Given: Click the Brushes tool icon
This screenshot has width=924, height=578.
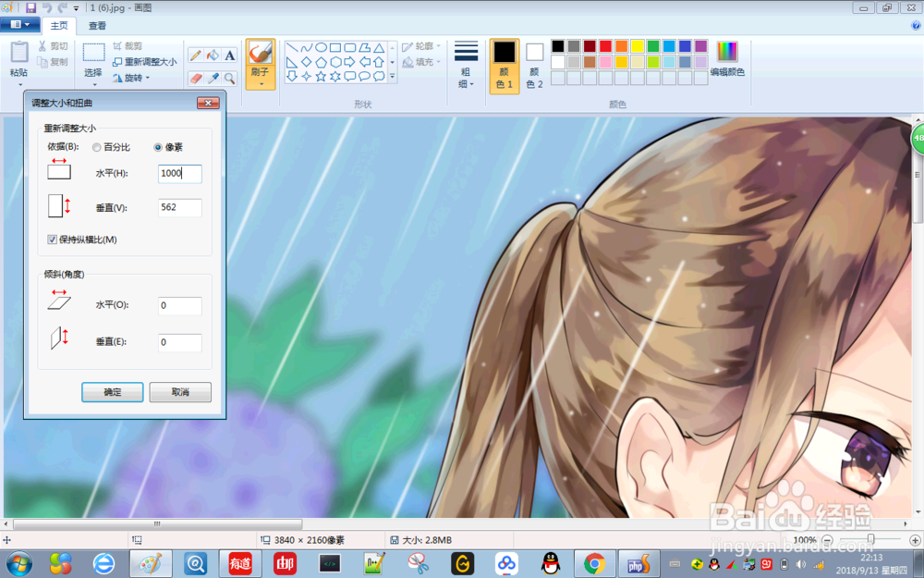Looking at the screenshot, I should pyautogui.click(x=260, y=53).
